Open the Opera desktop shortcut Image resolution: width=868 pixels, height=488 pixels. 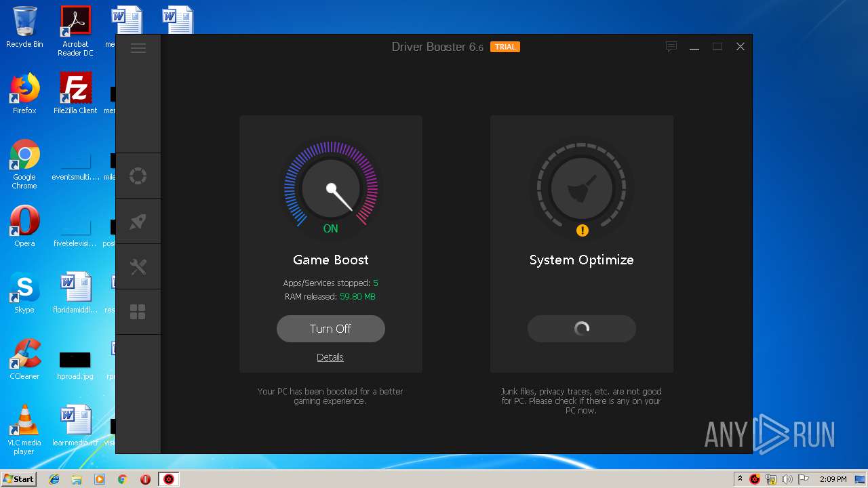(x=24, y=226)
